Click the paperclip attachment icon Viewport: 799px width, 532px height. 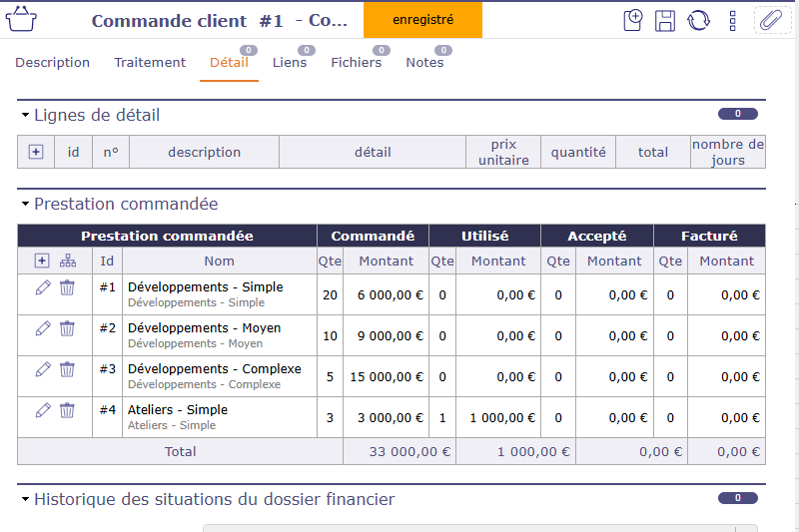click(770, 20)
